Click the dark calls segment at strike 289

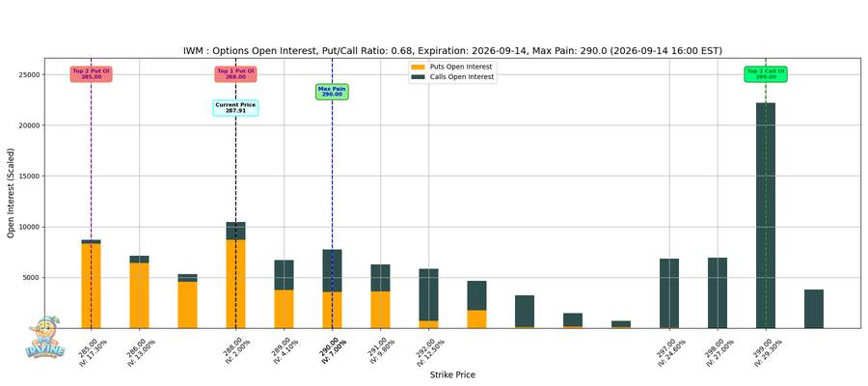[x=284, y=275]
